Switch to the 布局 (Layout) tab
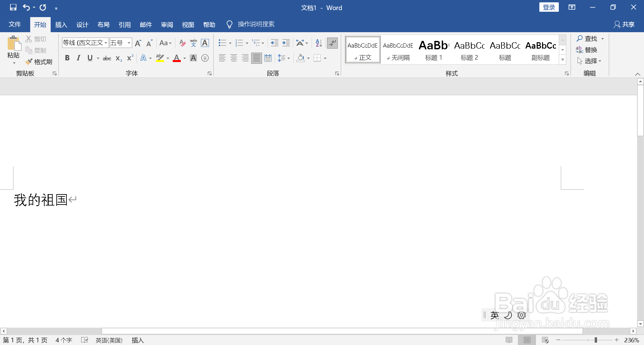The image size is (644, 345). [103, 24]
